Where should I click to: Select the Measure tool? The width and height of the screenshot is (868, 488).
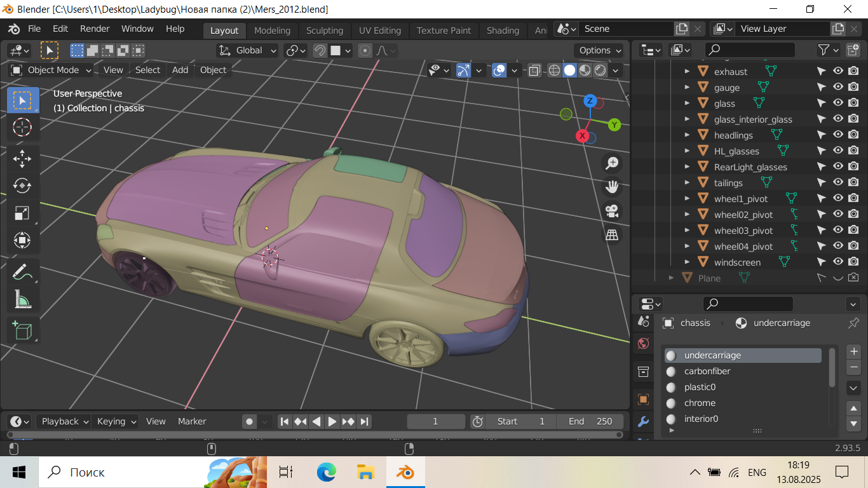pos(22,299)
